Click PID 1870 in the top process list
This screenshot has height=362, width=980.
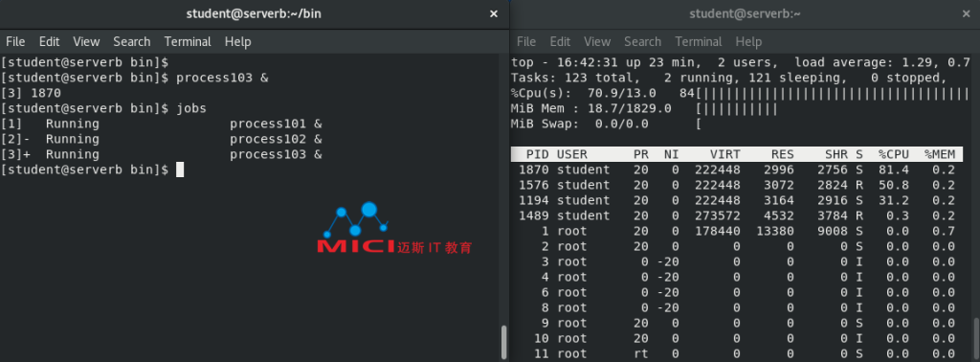click(534, 170)
